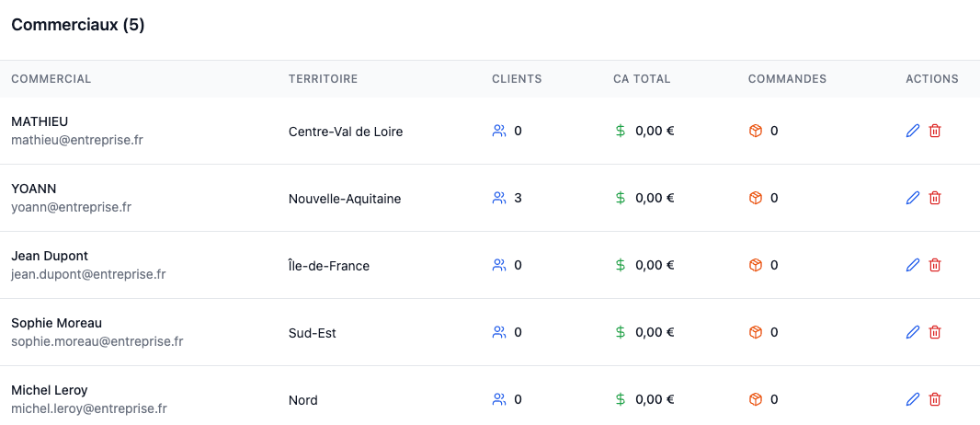This screenshot has height=425, width=980.
Task: Click the COMMANDES column header
Action: [x=787, y=79]
